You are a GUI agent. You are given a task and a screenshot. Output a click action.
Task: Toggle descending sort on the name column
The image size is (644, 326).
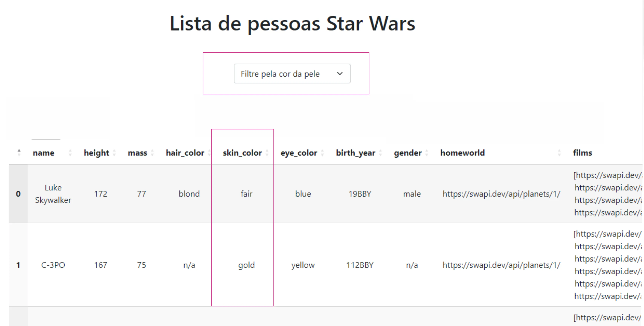point(70,153)
